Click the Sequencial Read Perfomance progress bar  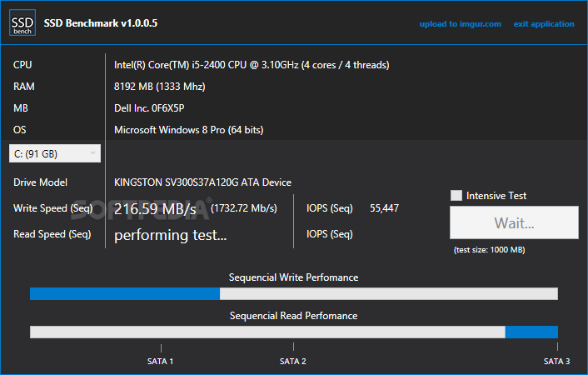coord(294,332)
